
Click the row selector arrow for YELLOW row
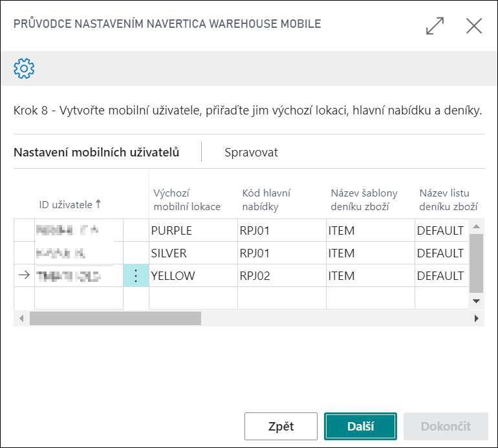point(24,275)
